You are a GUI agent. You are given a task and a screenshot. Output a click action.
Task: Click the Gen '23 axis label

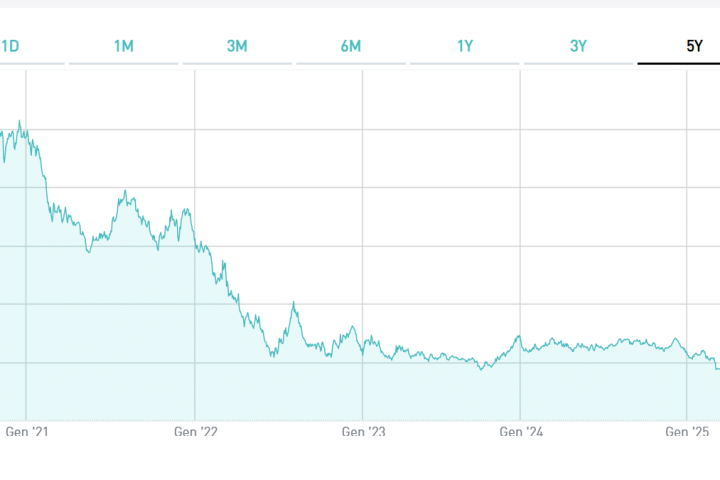(363, 432)
